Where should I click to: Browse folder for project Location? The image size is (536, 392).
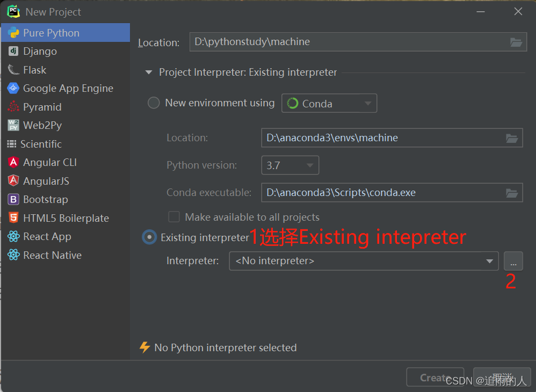(516, 42)
